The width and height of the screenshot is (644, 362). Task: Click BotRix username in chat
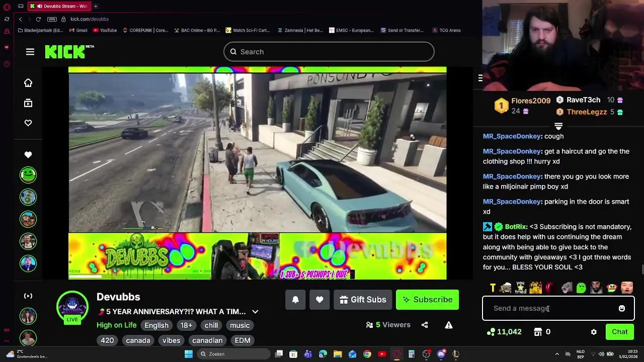point(515,227)
